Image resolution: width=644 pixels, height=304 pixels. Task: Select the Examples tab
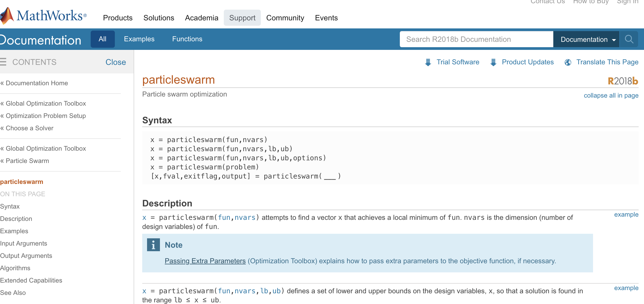(x=139, y=39)
